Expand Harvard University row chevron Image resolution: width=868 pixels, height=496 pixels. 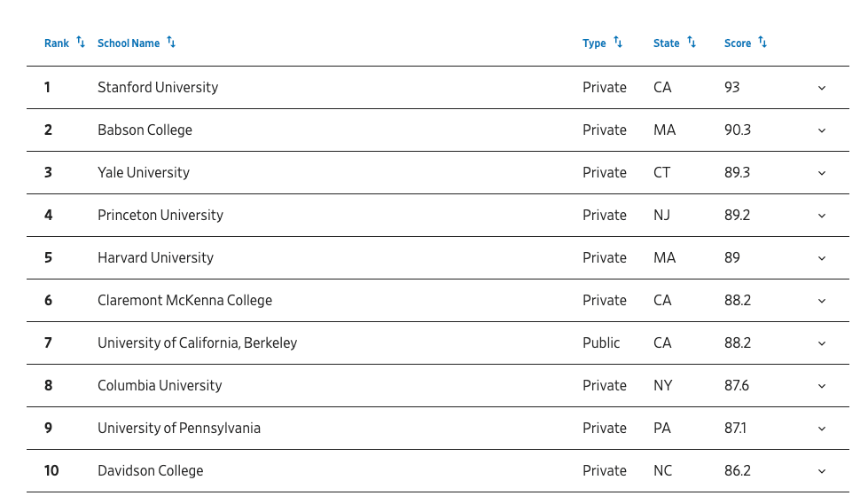[x=822, y=258]
